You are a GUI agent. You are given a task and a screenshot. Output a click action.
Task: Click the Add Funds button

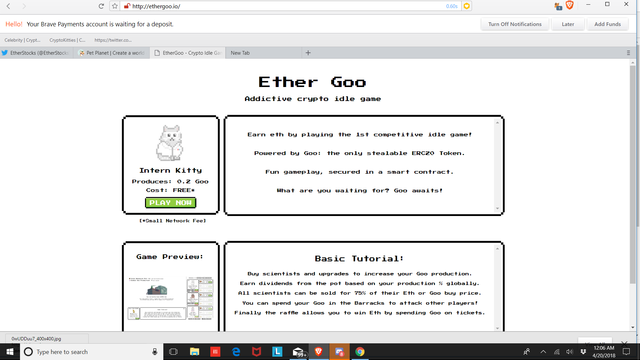click(607, 24)
